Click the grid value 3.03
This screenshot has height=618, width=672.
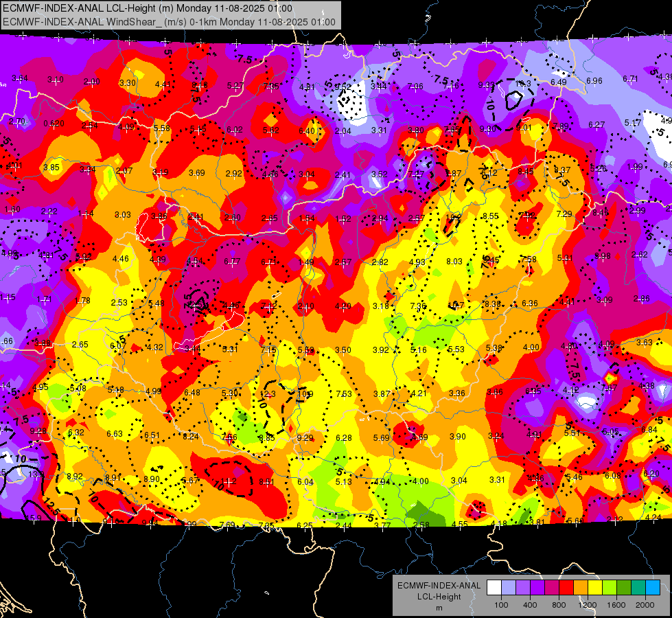click(x=123, y=214)
